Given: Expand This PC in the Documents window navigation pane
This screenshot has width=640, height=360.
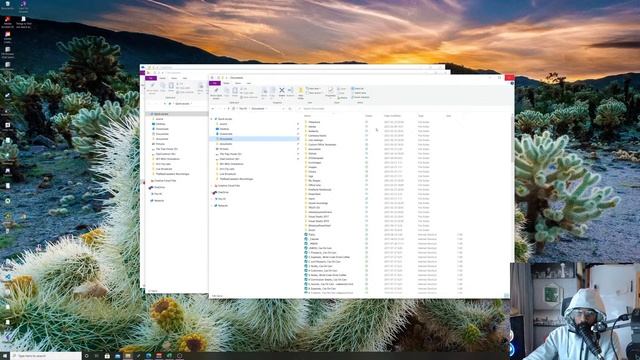Looking at the screenshot, I should (x=212, y=199).
